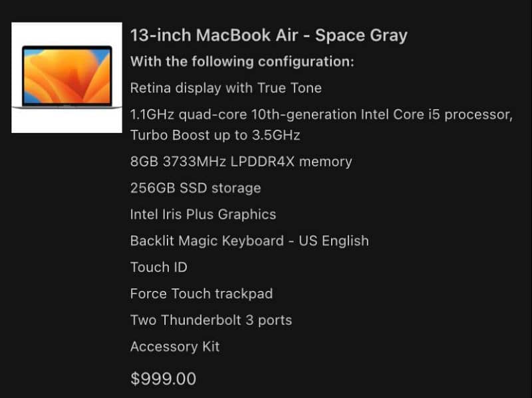Click the 13-inch MacBook Air title
The height and width of the screenshot is (398, 532).
point(268,35)
